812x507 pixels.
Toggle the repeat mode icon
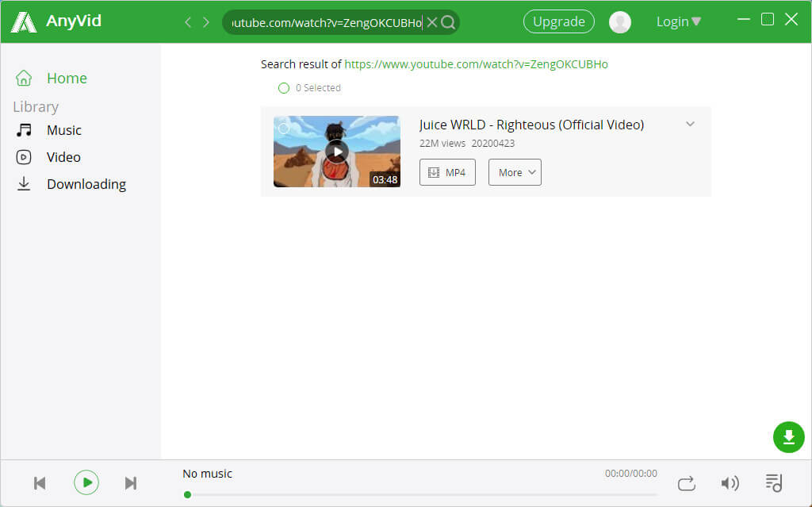tap(687, 483)
